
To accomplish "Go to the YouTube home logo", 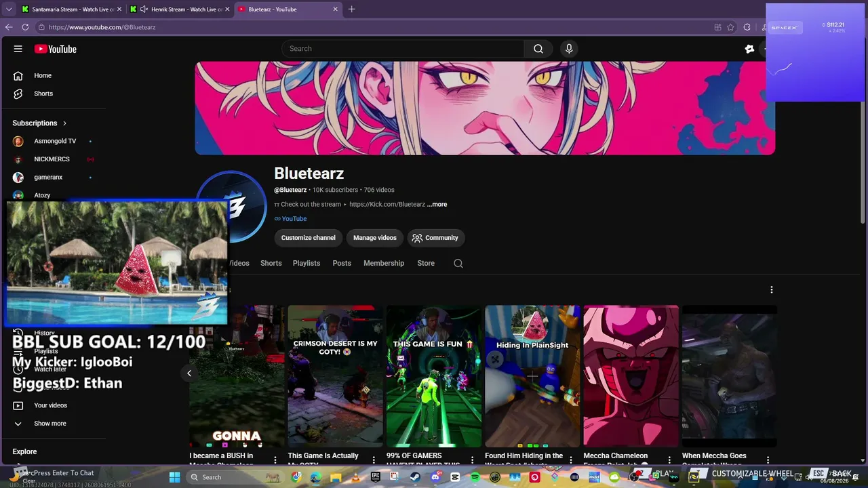I will tap(56, 49).
